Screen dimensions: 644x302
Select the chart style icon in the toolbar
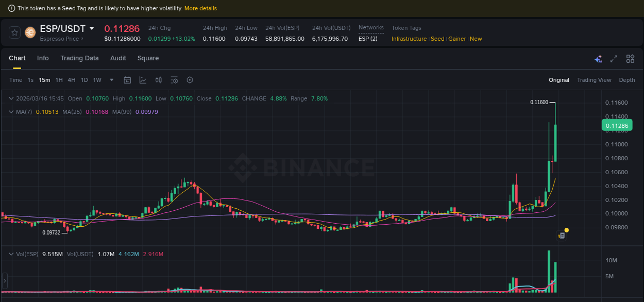point(143,80)
